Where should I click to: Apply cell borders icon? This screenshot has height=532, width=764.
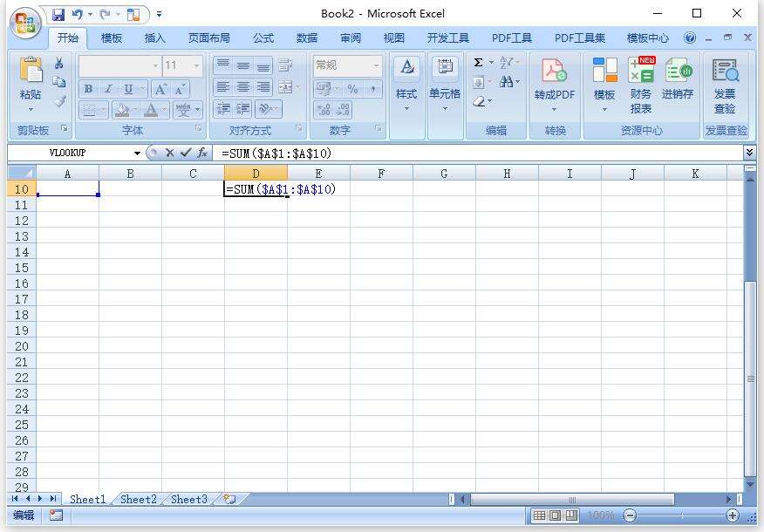[89, 110]
